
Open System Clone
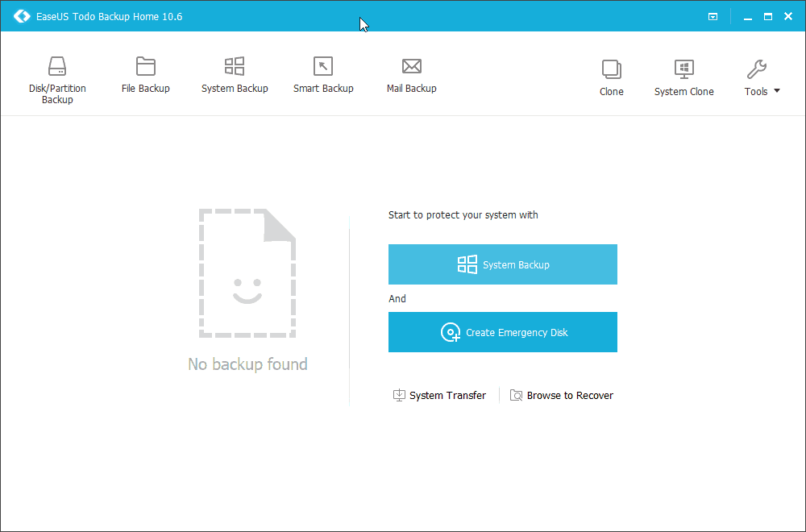(683, 77)
